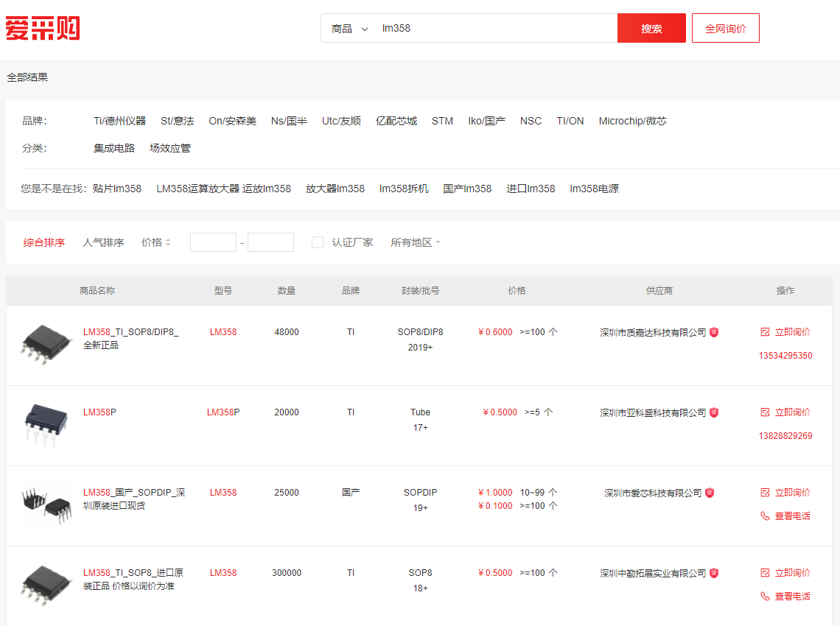Open product title LM358_国产_SOPDIP_深圳原装进口现货
This screenshot has width=840, height=626.
pyautogui.click(x=134, y=499)
